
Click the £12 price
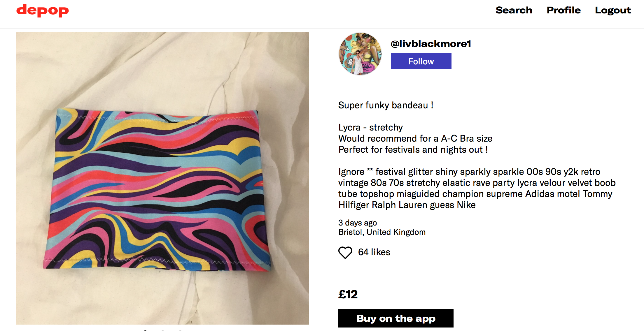click(x=348, y=294)
